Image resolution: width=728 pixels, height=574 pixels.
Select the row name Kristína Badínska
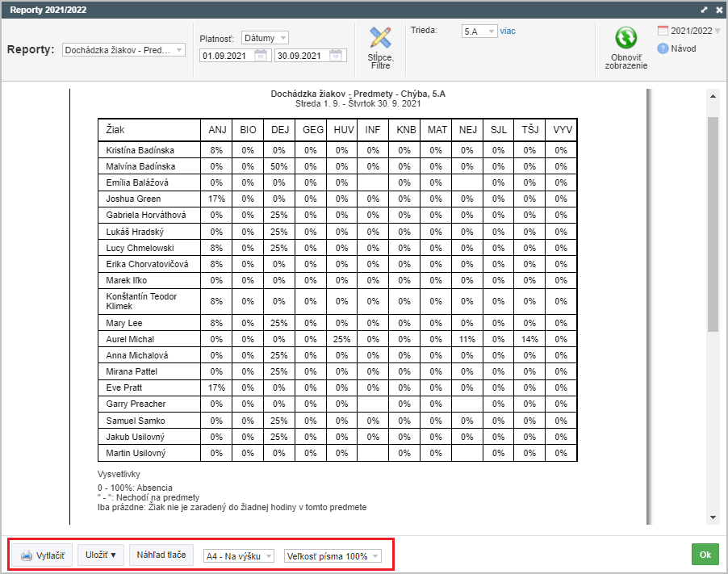point(140,150)
